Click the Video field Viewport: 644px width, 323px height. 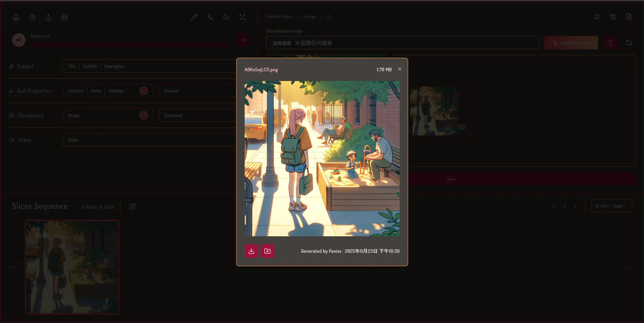point(149,140)
